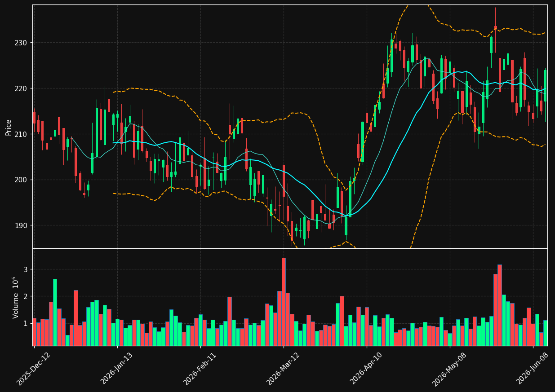Click the 2025-Dec-12 date label
Screen dimensions: 555x392
coord(33,369)
